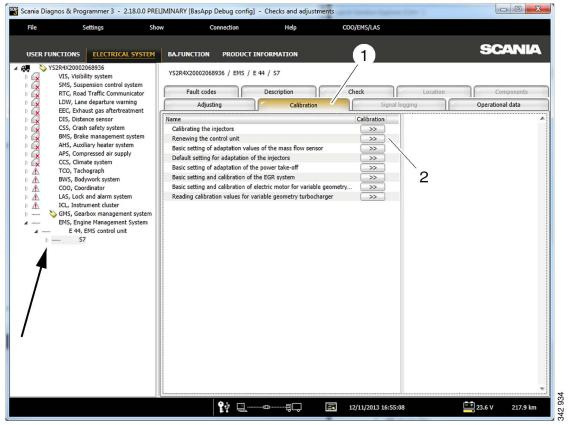Open the Settings menu
This screenshot has height=425, width=568.
pyautogui.click(x=93, y=28)
